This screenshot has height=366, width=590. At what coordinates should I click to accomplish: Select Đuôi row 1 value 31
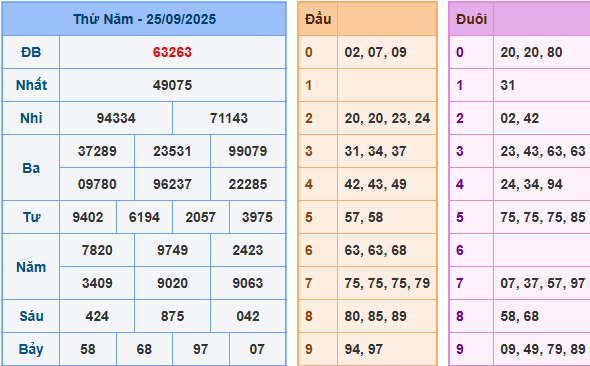508,85
